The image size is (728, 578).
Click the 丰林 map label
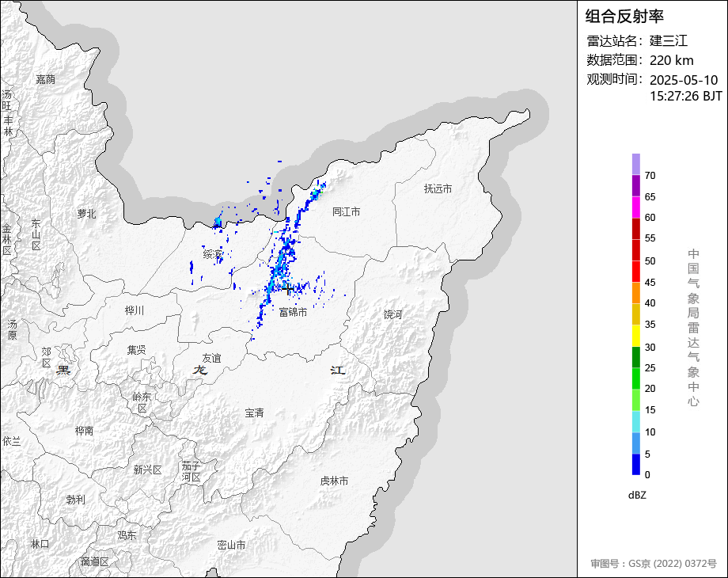click(8, 126)
